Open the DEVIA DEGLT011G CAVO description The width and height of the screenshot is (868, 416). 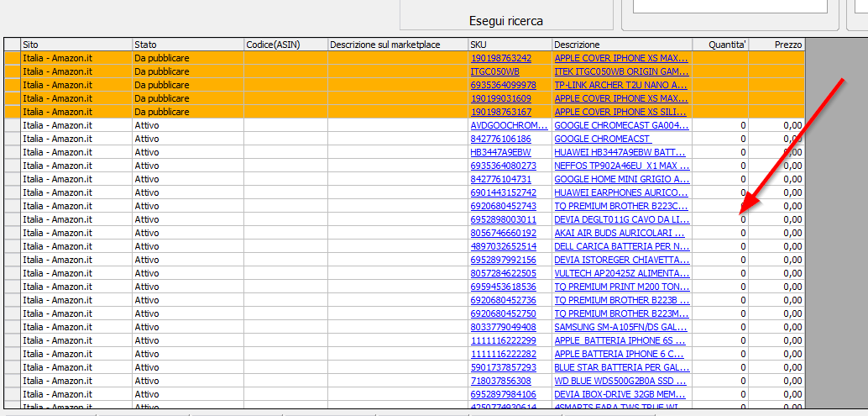point(622,219)
